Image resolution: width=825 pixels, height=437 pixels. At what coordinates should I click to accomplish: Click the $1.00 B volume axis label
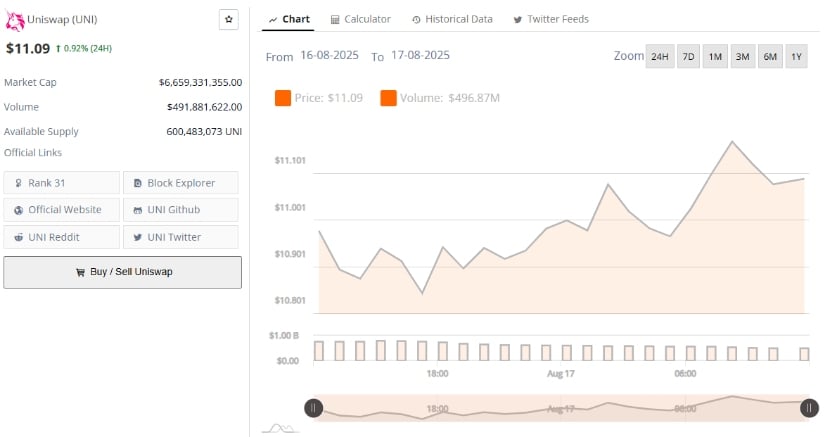click(284, 336)
